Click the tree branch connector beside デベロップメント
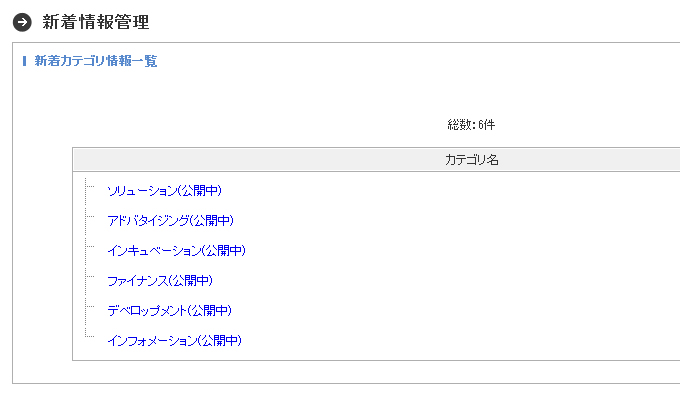The height and width of the screenshot is (400, 680). 90,306
